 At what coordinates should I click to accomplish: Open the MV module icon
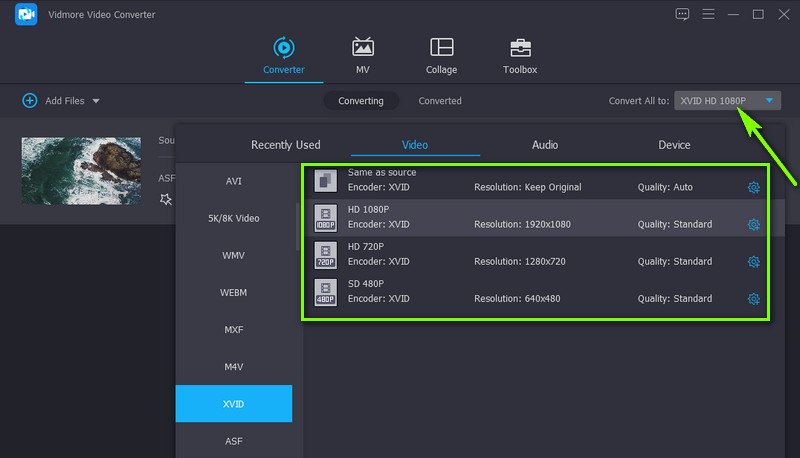pyautogui.click(x=362, y=47)
